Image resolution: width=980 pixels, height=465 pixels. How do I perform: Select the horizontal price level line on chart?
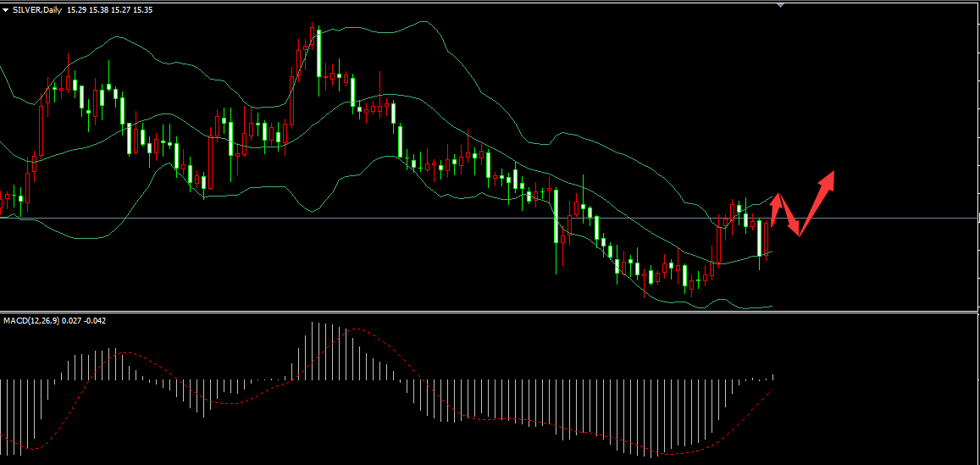coord(488,219)
